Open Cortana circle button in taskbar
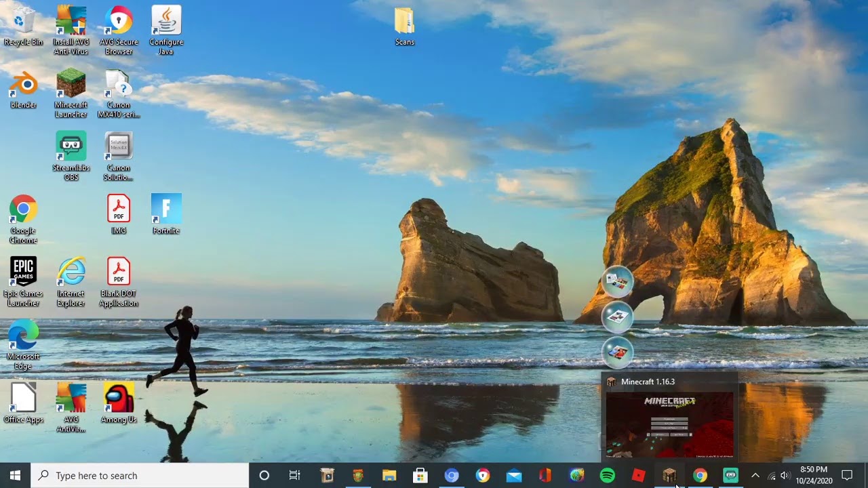 [264, 476]
